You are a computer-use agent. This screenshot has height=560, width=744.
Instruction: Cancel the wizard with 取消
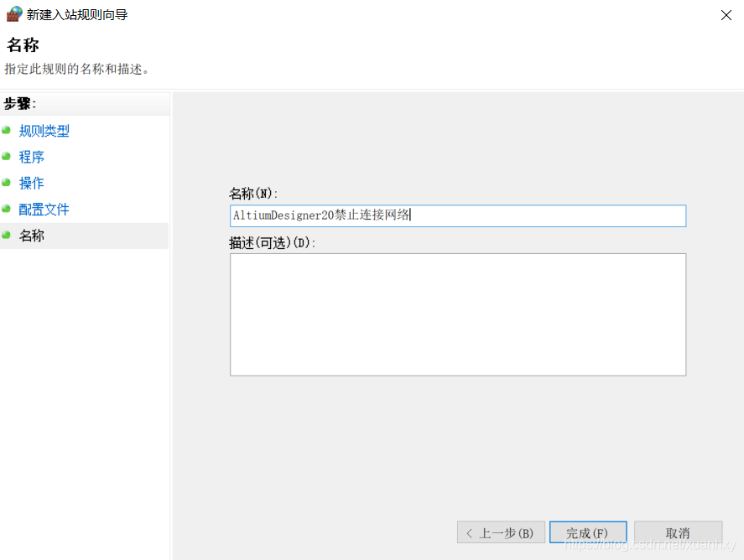[x=678, y=532]
